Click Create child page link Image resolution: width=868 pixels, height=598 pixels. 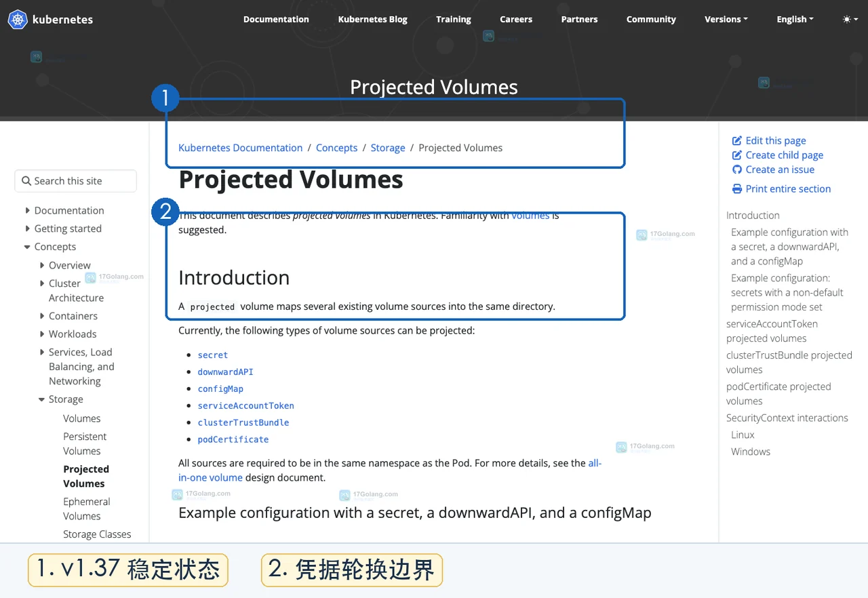tap(785, 155)
